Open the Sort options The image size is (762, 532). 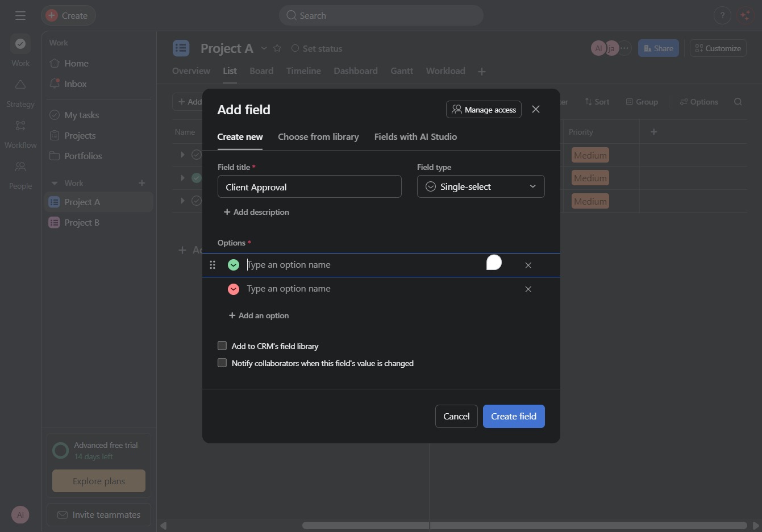point(597,102)
